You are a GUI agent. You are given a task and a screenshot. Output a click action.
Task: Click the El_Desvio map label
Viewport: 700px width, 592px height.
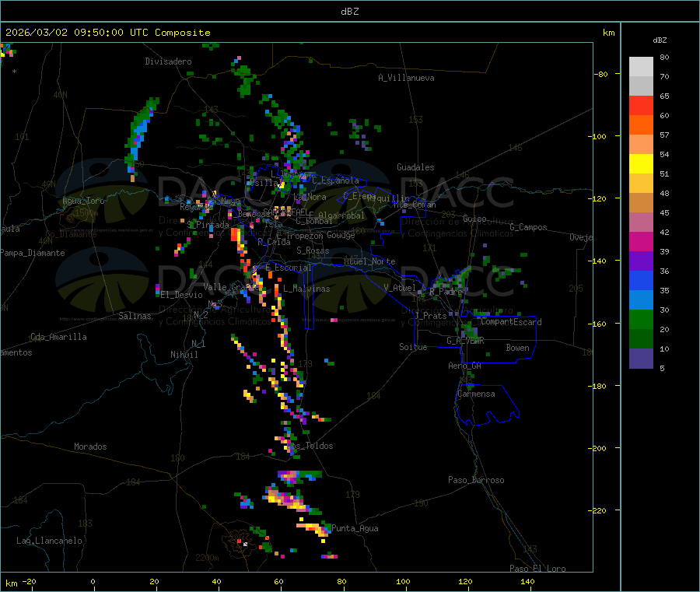coord(181,295)
